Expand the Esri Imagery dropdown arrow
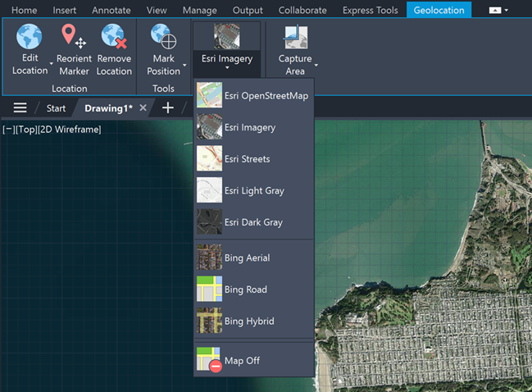 (227, 69)
